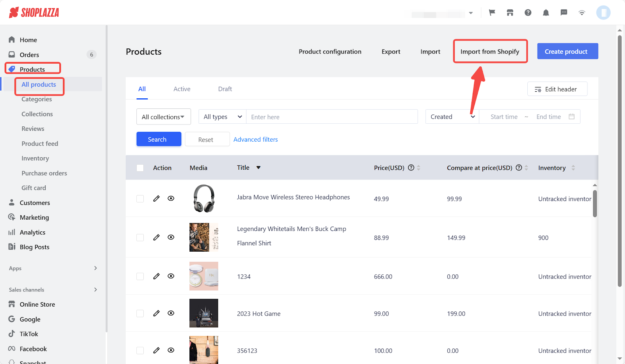625x364 pixels.
Task: Preview product 1234 with eye icon
Action: point(171,276)
